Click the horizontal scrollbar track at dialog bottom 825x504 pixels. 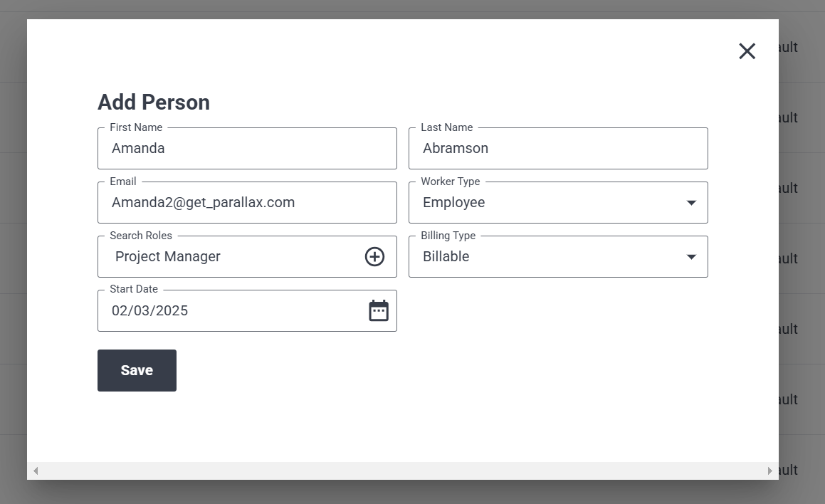(x=403, y=471)
